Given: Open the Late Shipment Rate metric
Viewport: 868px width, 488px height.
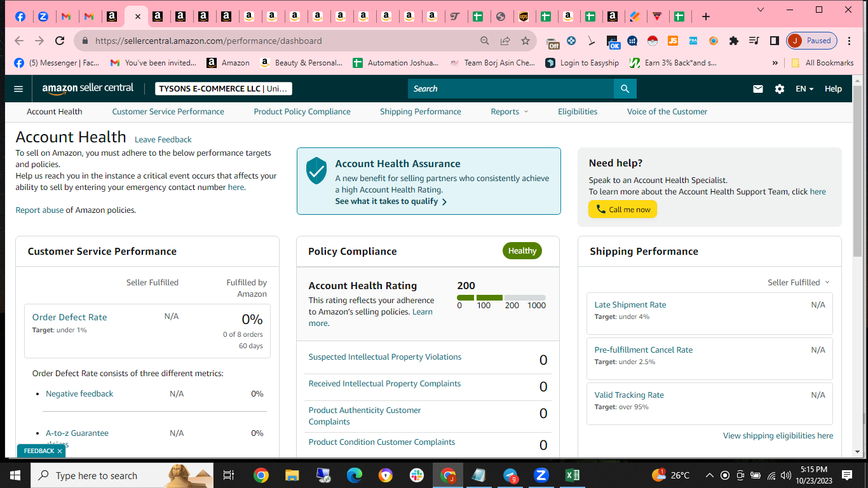Looking at the screenshot, I should (630, 305).
